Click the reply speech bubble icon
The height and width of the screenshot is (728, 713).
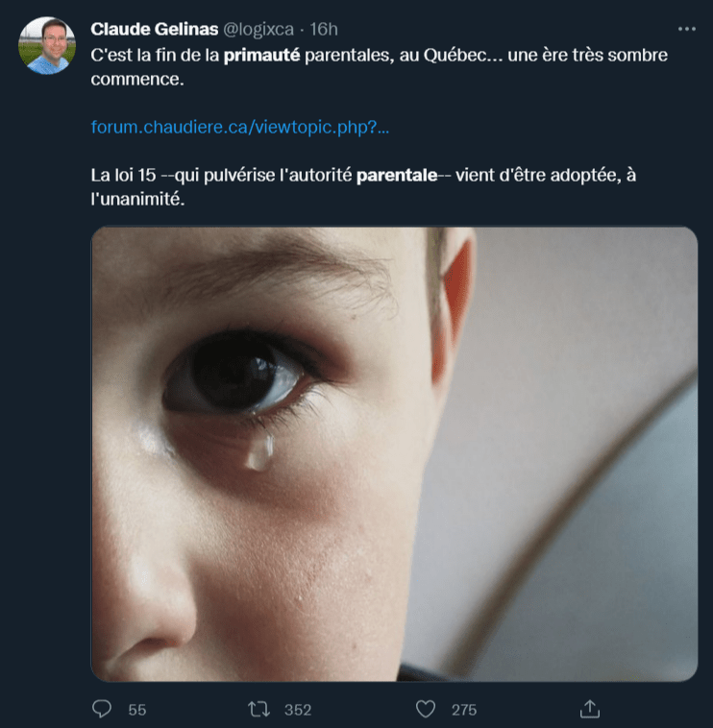coord(103,709)
